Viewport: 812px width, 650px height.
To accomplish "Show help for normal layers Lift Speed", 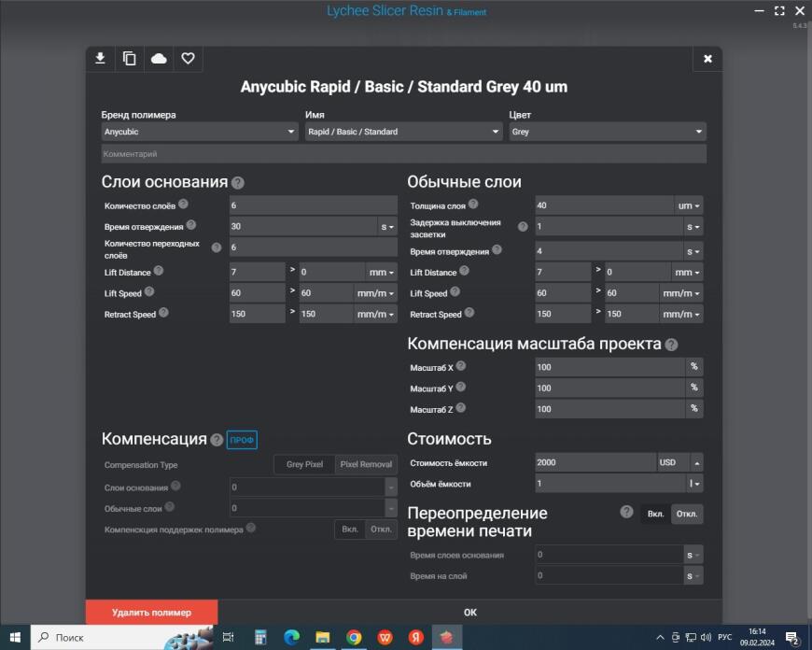I will click(455, 291).
